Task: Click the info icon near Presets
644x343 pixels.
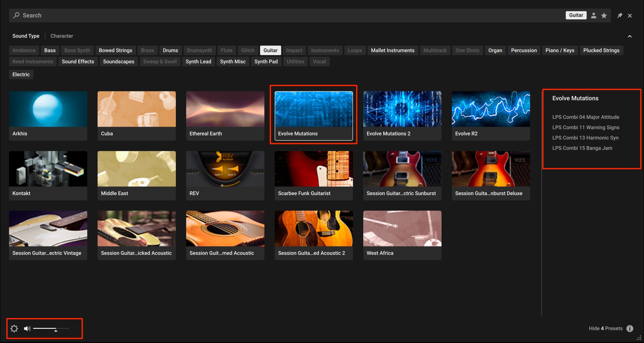Action: pyautogui.click(x=630, y=328)
